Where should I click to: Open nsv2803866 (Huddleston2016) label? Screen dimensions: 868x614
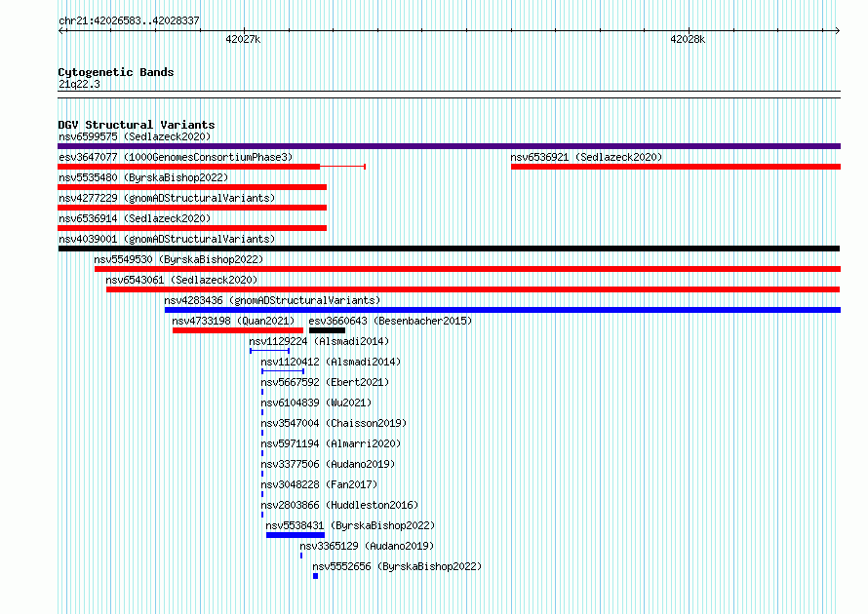click(340, 505)
